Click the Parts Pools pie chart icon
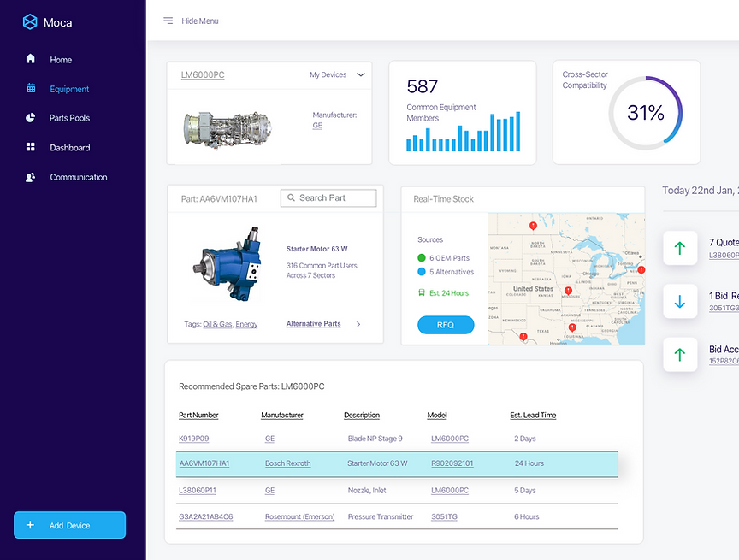 click(29, 118)
